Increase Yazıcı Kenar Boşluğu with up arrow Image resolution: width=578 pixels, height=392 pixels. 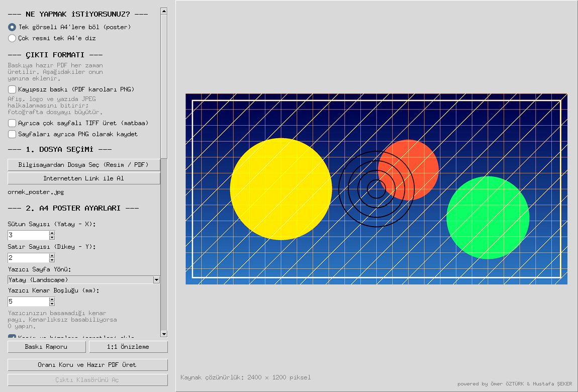click(x=52, y=299)
